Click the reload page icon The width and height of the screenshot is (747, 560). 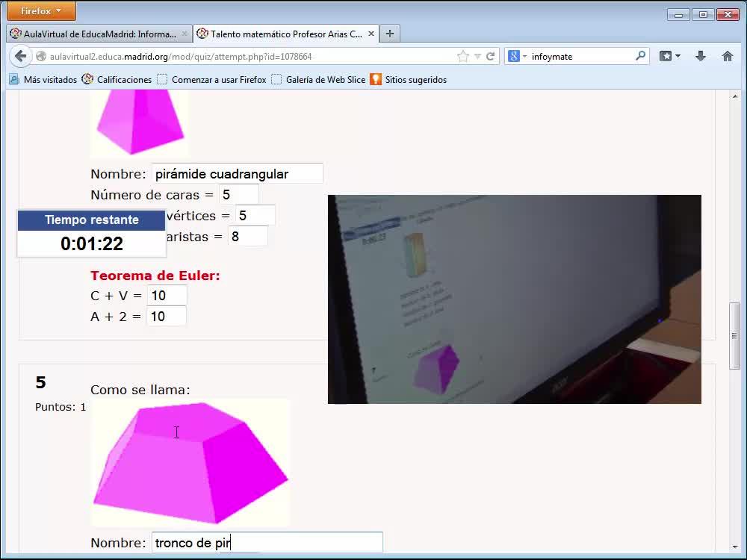(x=490, y=56)
